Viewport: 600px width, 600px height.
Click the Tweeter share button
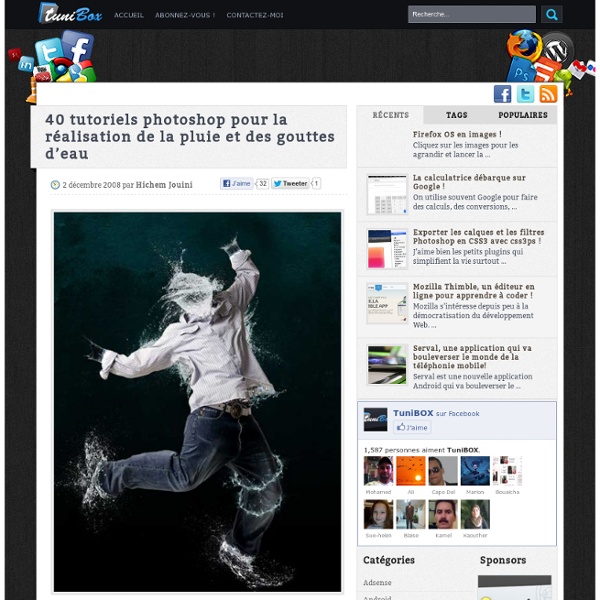point(290,184)
